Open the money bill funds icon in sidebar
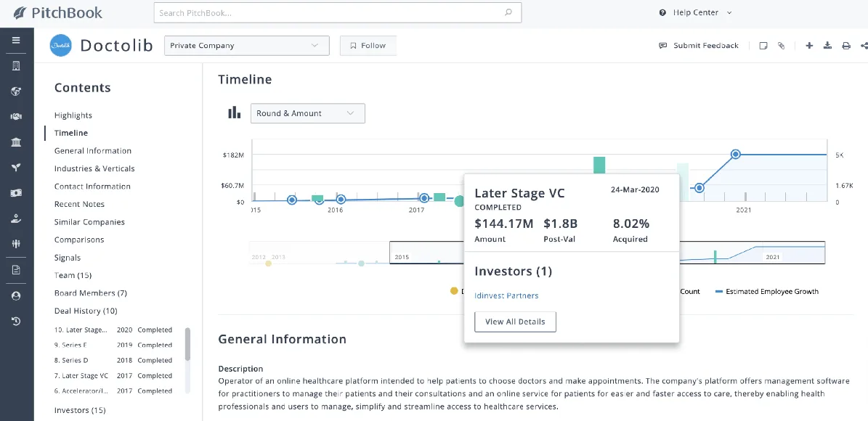Viewport: 868px width, 421px height. 16,193
